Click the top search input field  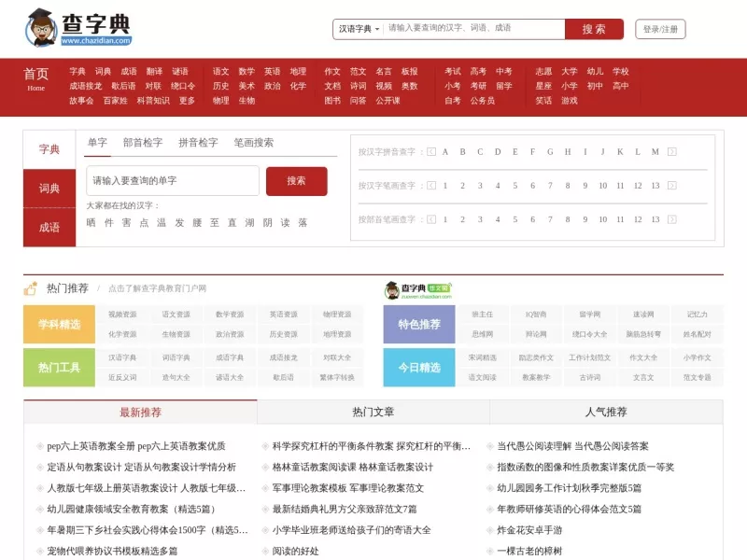474,29
